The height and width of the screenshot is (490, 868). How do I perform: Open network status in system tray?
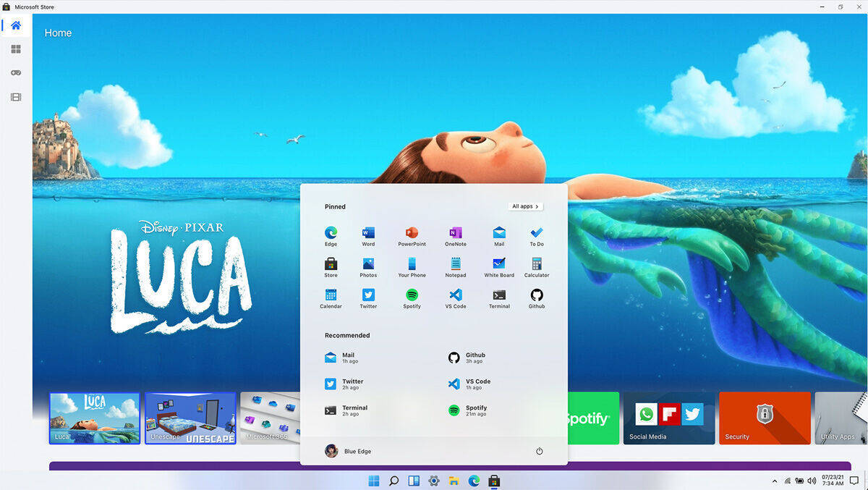pyautogui.click(x=788, y=481)
